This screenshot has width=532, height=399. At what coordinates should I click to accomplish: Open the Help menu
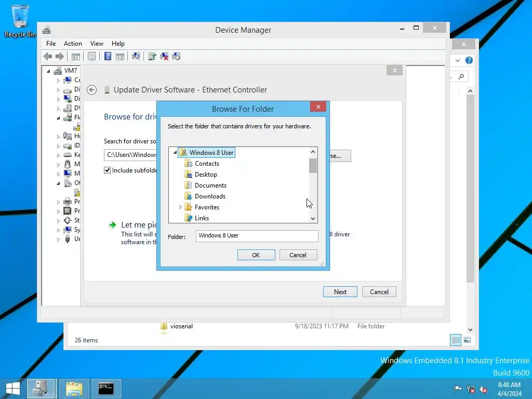pyautogui.click(x=118, y=44)
